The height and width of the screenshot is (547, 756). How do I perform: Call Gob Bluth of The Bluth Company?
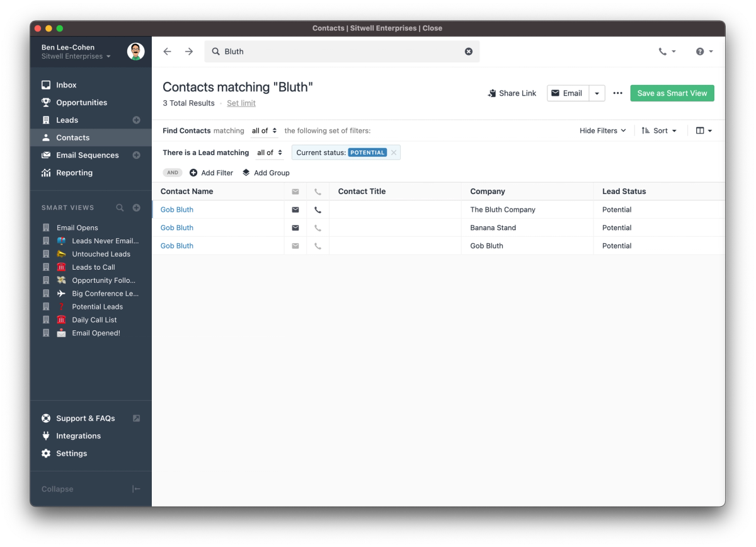pyautogui.click(x=318, y=210)
